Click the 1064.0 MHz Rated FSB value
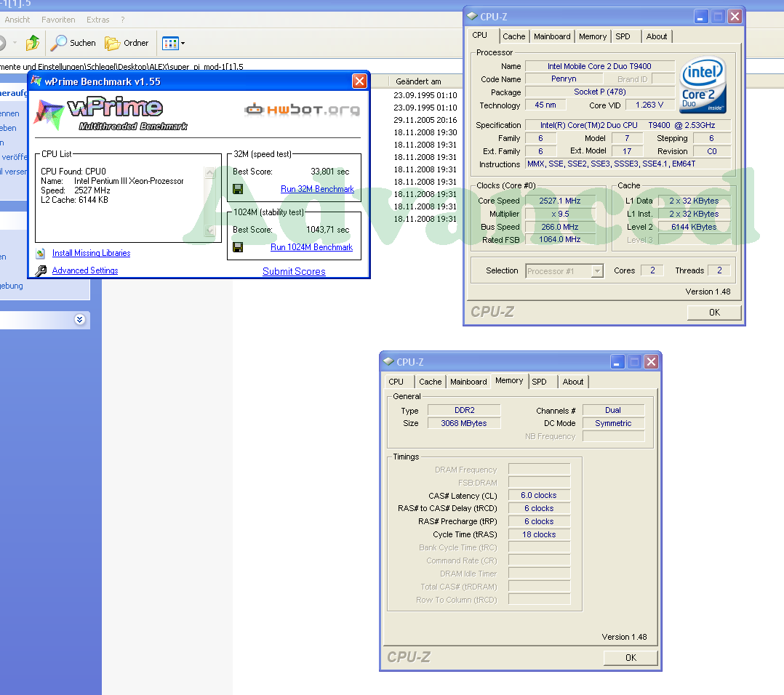The width and height of the screenshot is (784, 695). click(559, 240)
